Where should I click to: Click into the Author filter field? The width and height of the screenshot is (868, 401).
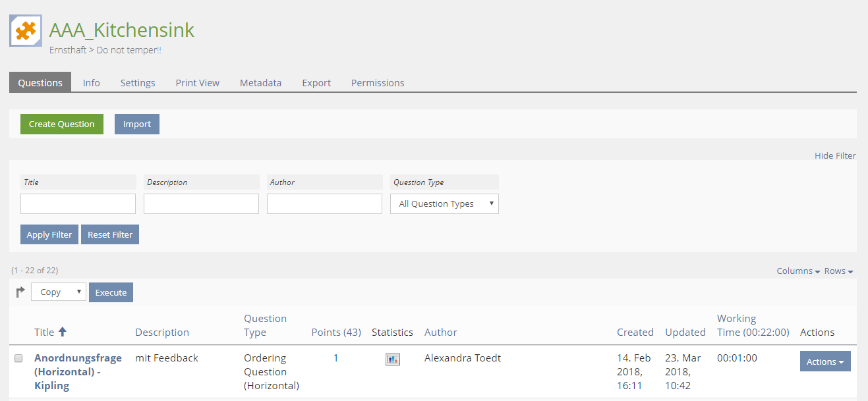324,204
